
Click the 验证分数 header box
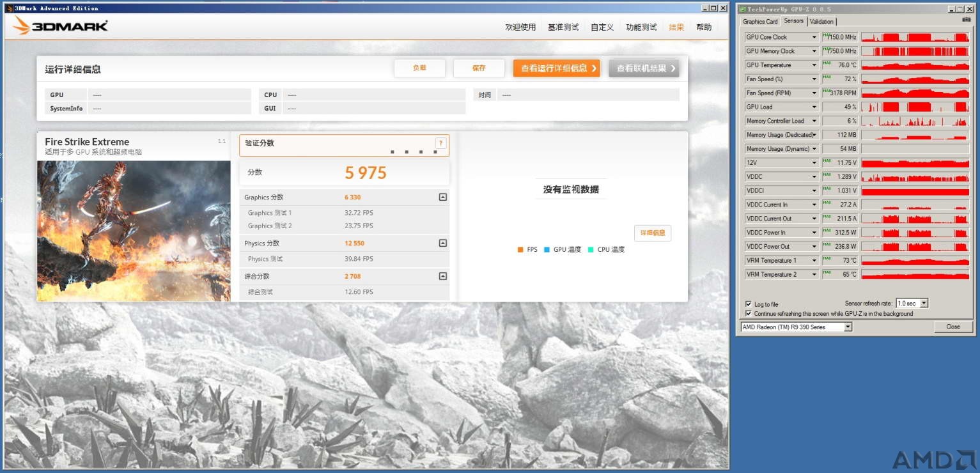click(345, 145)
